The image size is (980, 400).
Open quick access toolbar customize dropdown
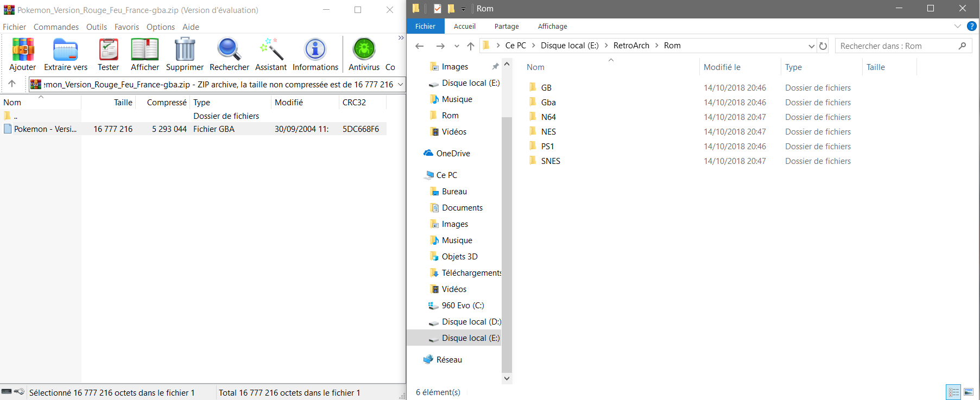(x=463, y=9)
